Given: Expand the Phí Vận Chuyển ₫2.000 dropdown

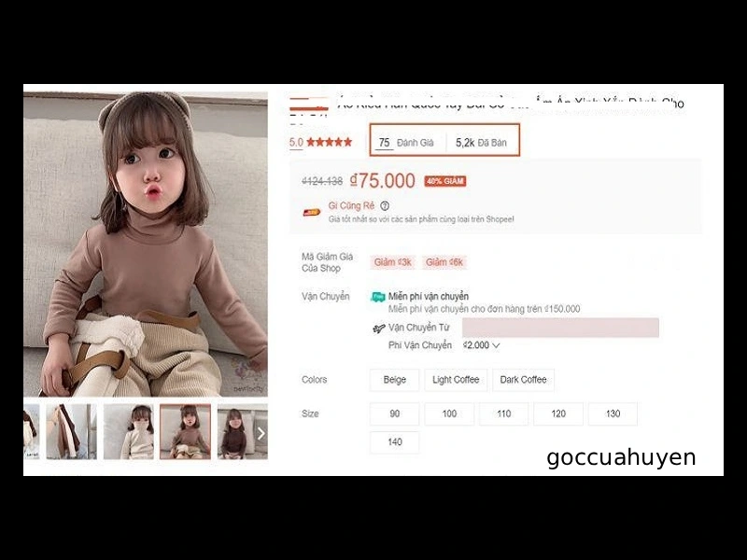Looking at the screenshot, I should click(x=482, y=345).
